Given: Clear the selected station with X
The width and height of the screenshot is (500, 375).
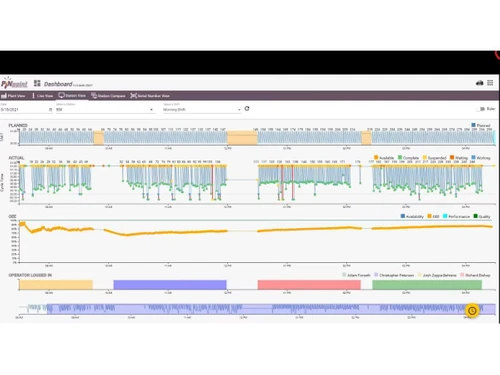Looking at the screenshot, I should pos(151,109).
